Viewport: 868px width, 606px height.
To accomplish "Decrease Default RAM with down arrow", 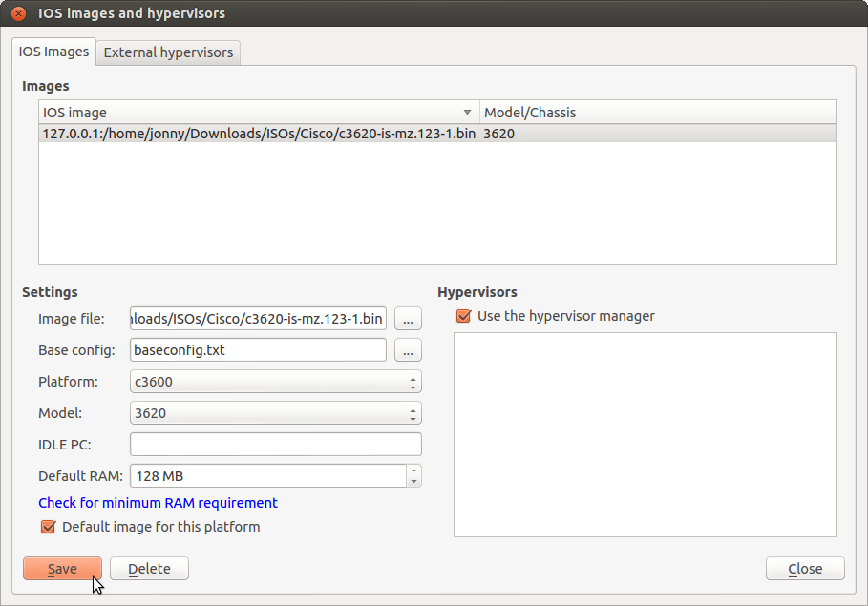I will (x=414, y=482).
